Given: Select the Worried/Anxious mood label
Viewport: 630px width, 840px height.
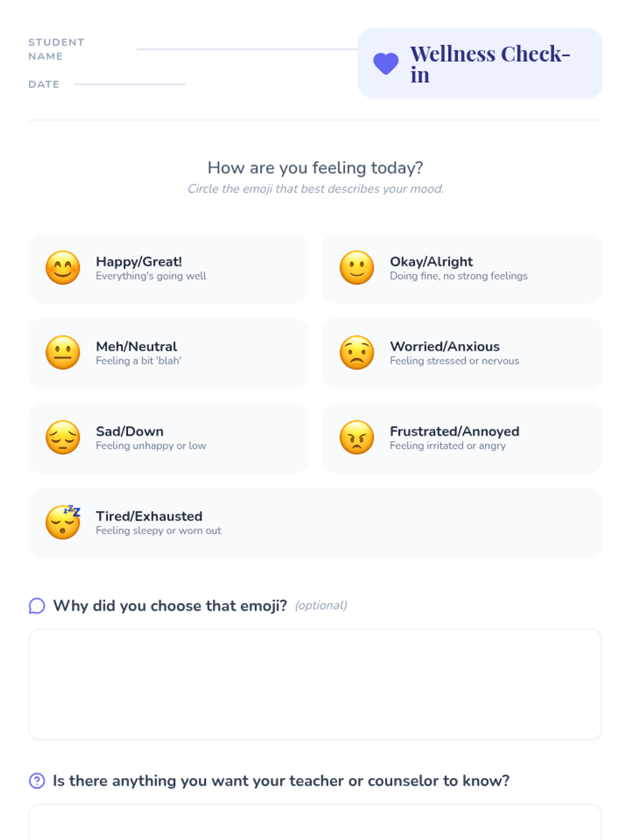Looking at the screenshot, I should click(x=445, y=346).
